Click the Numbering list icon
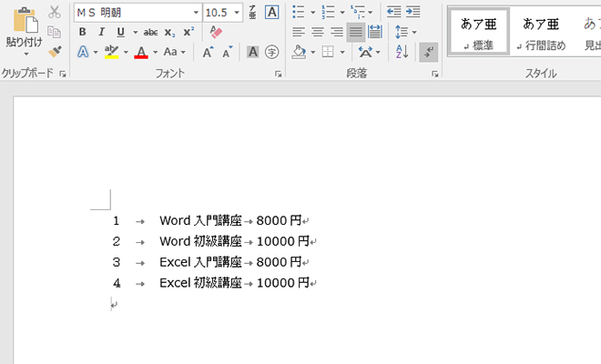The image size is (601, 364). [x=328, y=12]
